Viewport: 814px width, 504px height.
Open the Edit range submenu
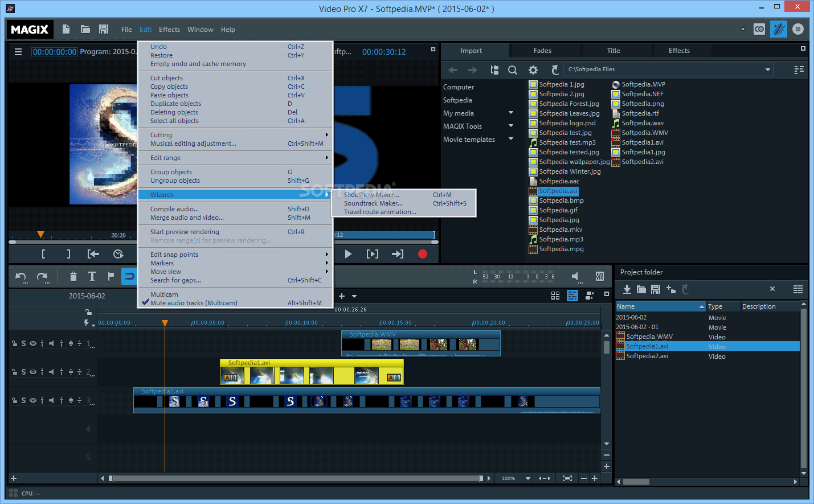235,158
